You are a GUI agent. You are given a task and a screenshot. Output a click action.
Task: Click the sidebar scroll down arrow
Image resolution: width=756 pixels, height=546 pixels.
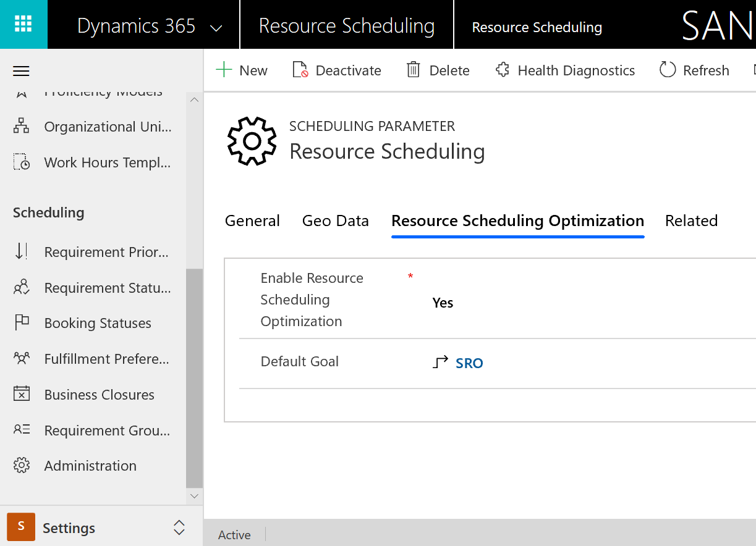pyautogui.click(x=194, y=496)
